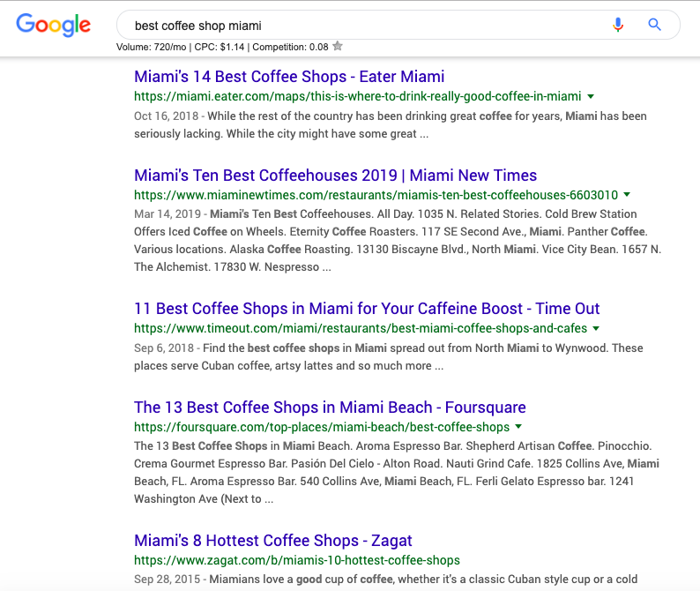Star the keyword next to Competition value
Viewport: 700px width, 591px height.
pos(338,47)
